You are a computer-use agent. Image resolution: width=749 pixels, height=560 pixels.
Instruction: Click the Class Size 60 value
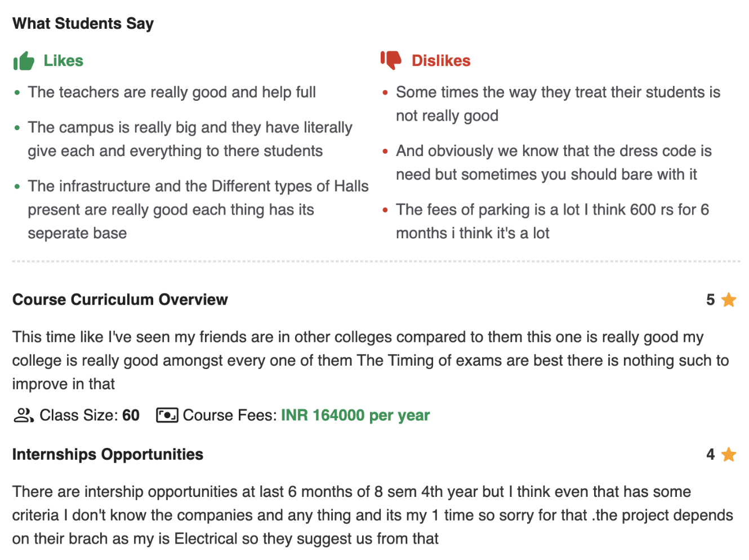pos(131,416)
